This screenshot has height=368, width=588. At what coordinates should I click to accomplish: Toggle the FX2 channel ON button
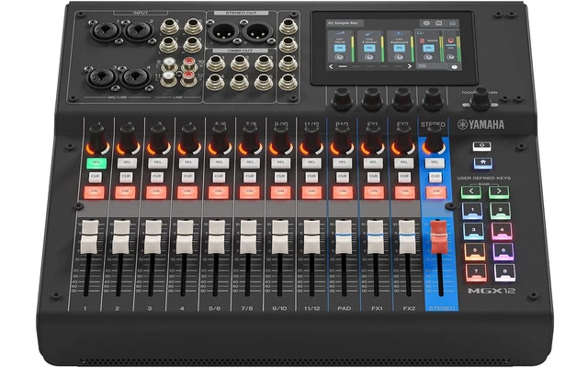405,192
